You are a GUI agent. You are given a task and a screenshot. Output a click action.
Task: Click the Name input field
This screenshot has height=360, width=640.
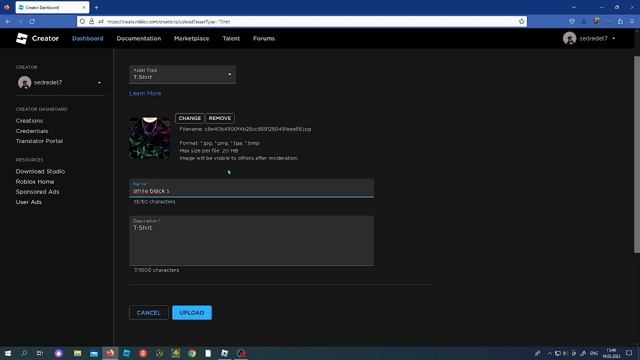pyautogui.click(x=251, y=188)
